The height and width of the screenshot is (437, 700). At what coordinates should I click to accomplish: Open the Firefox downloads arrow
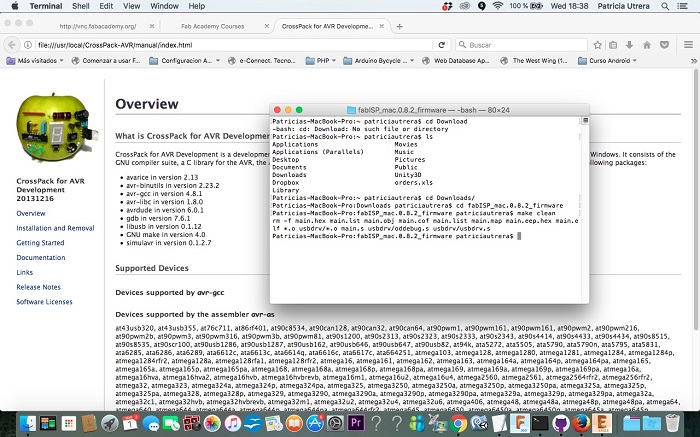click(629, 45)
